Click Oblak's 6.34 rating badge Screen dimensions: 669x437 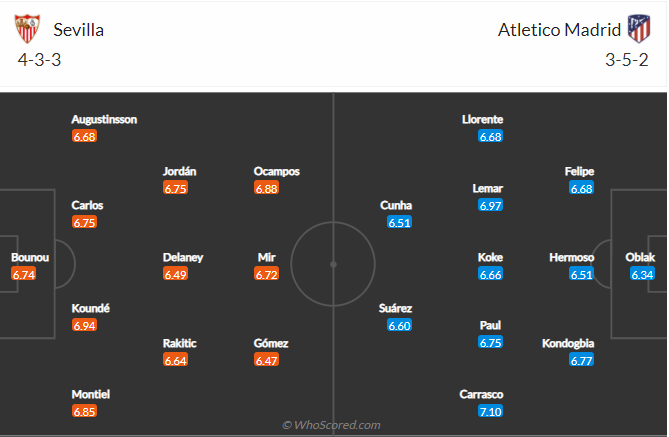click(642, 274)
